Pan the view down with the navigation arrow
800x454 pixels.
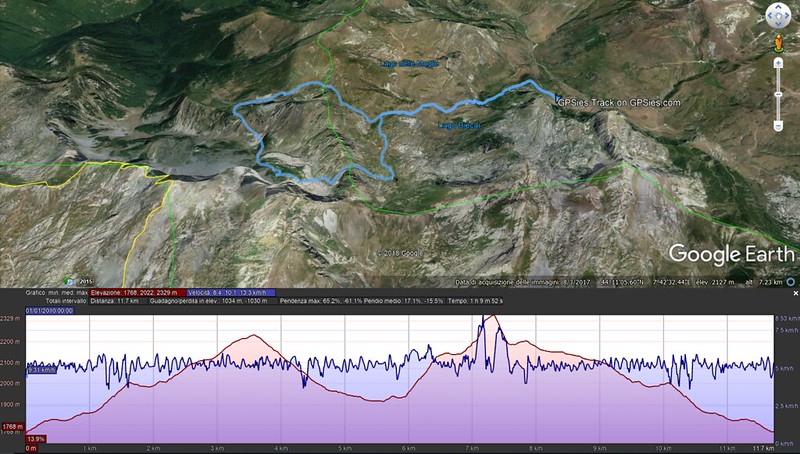click(778, 23)
